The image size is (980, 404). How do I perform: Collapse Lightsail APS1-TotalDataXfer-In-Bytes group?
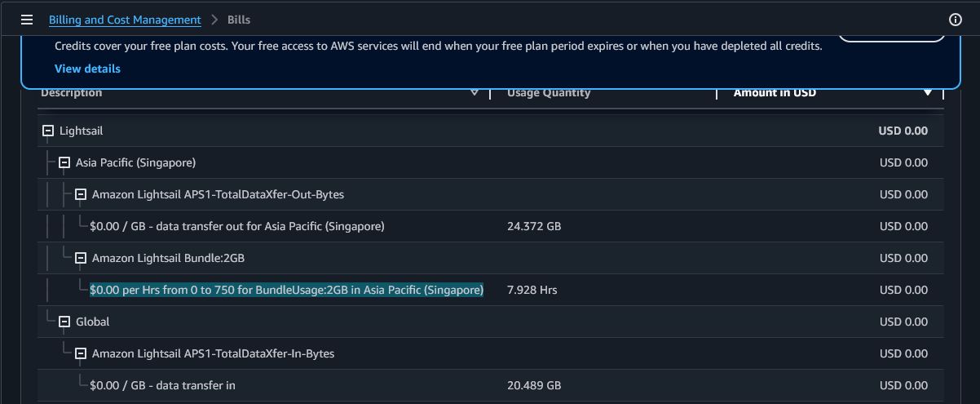[81, 353]
